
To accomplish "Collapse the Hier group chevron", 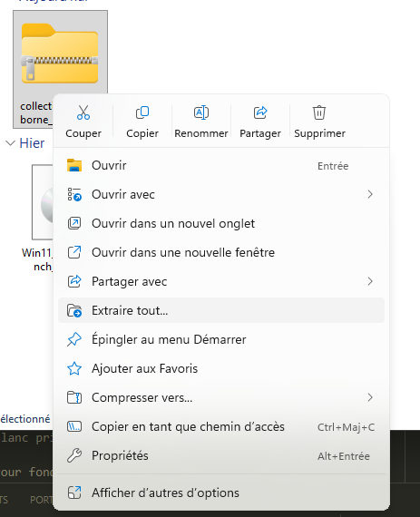I will (11, 143).
